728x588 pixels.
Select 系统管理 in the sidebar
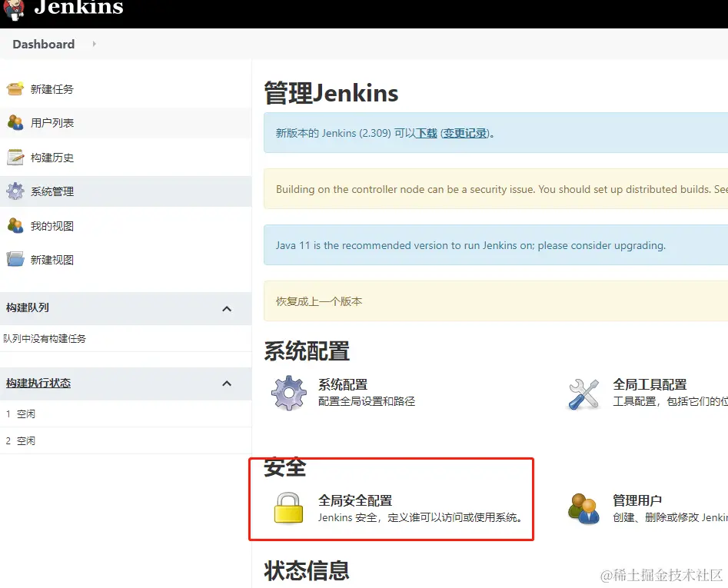click(52, 191)
